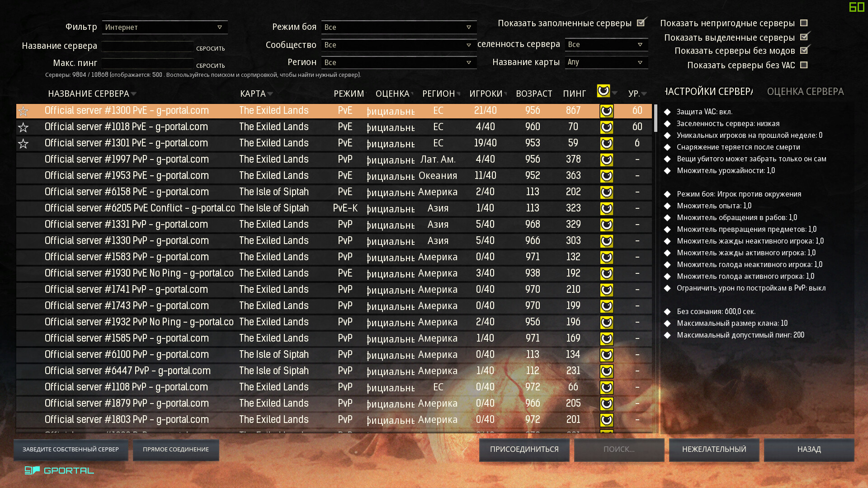The width and height of the screenshot is (868, 488).
Task: Click the BattlEye icon on server #6447 row
Action: 607,371
